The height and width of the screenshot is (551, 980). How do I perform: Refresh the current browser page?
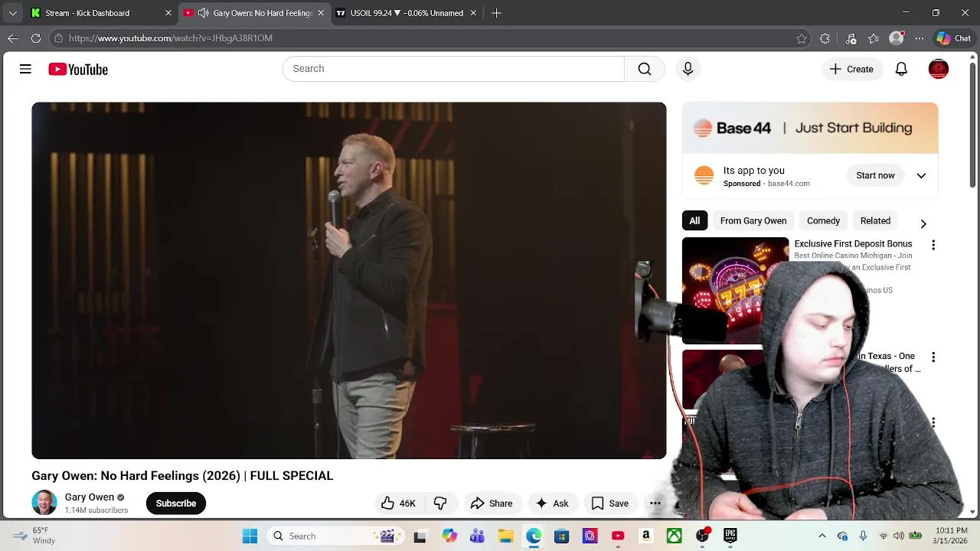(x=36, y=37)
